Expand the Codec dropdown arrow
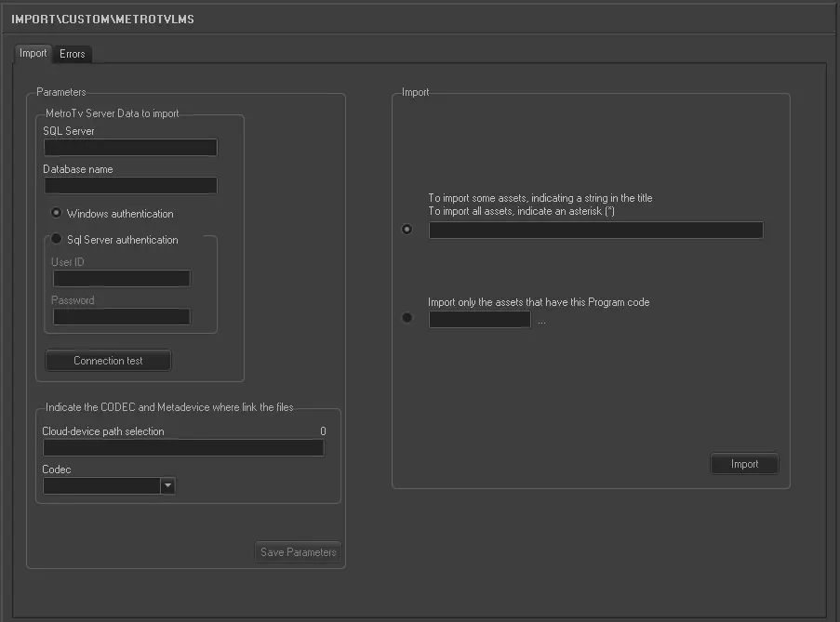Screen dimensions: 840x622 (x=167, y=485)
